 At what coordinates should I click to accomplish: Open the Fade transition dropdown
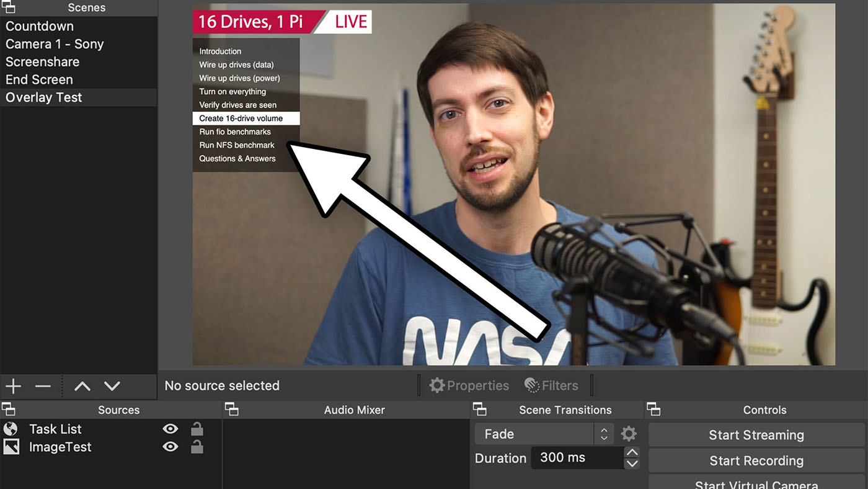[544, 434]
